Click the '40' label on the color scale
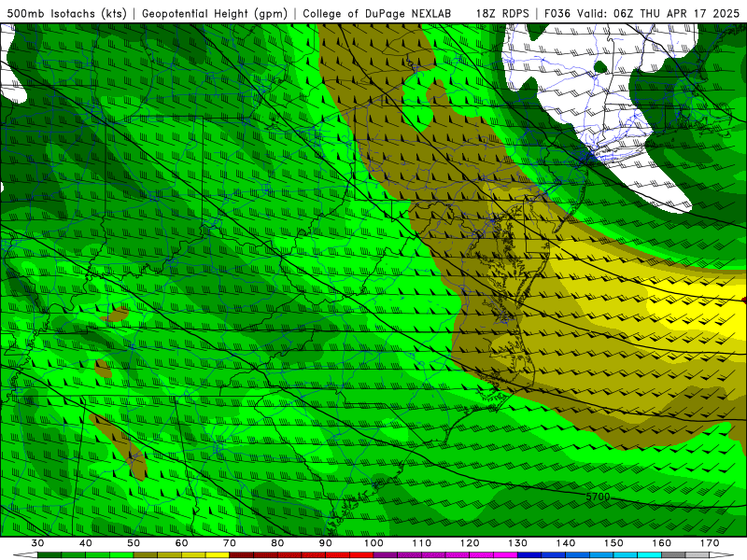 point(86,543)
